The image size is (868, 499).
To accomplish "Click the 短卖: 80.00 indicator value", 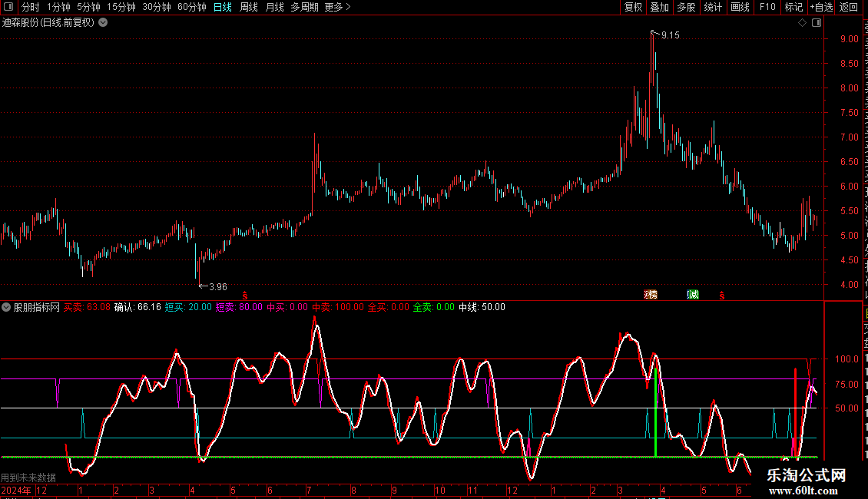I will 239,307.
